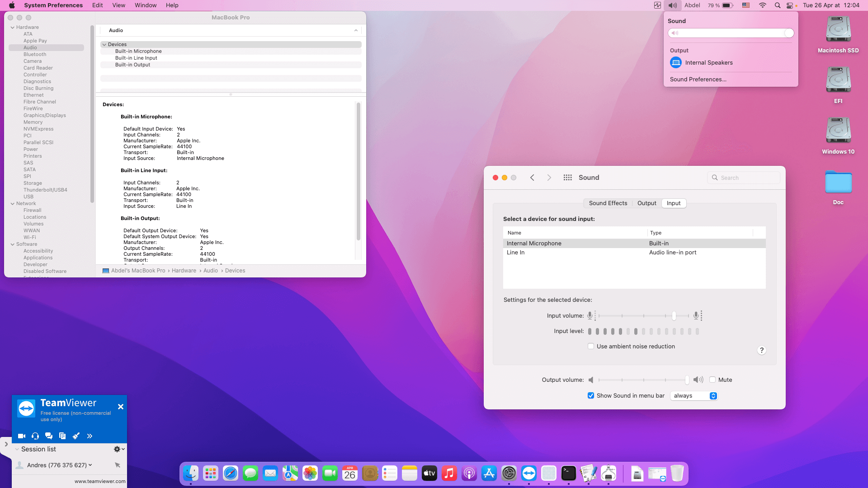This screenshot has width=868, height=488.
Task: Open the Edit menu
Action: point(97,5)
